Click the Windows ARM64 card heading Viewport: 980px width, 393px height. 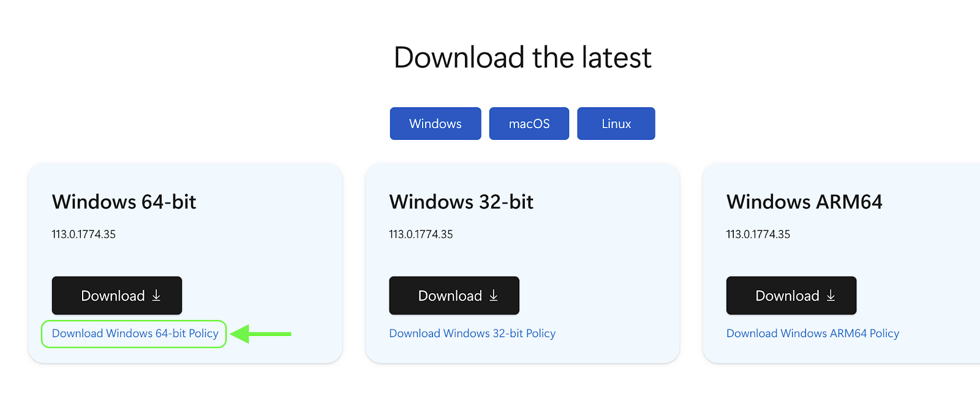click(804, 202)
